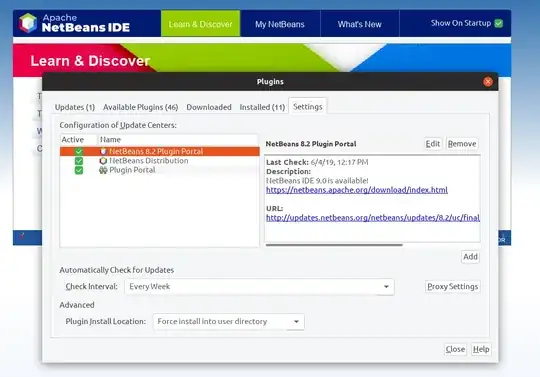Open the Installed (11) tab
This screenshot has height=377, width=540.
tap(262, 107)
